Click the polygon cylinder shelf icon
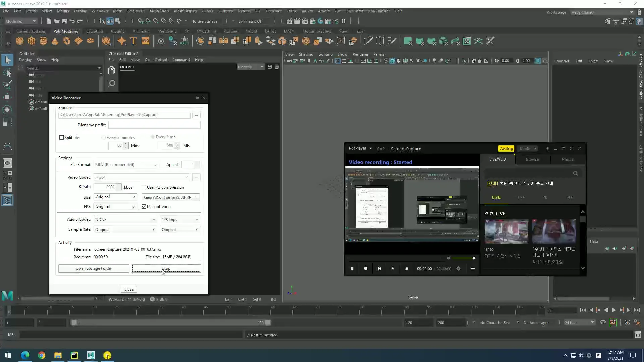Screen dimensions: 644x362 pyautogui.click(x=43, y=41)
